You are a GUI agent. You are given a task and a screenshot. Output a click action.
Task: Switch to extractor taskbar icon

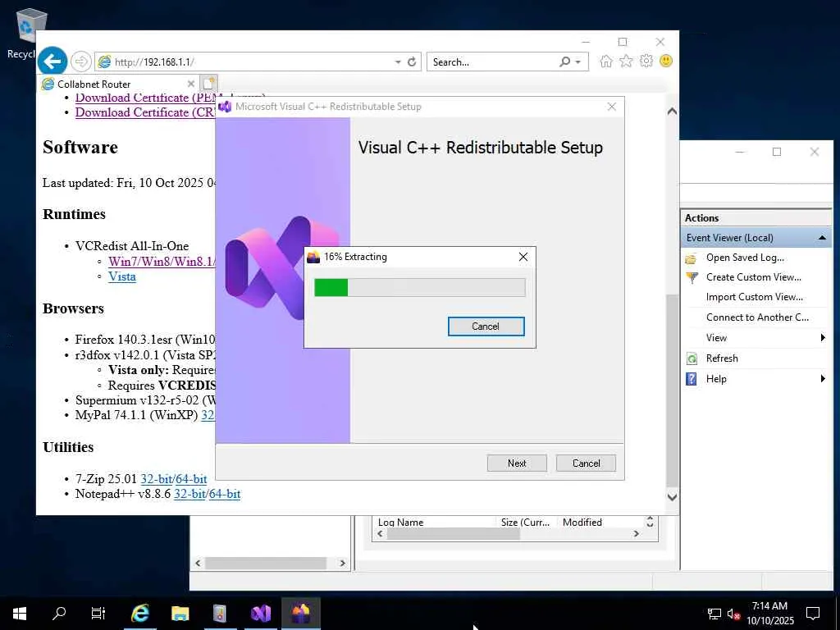coord(301,613)
